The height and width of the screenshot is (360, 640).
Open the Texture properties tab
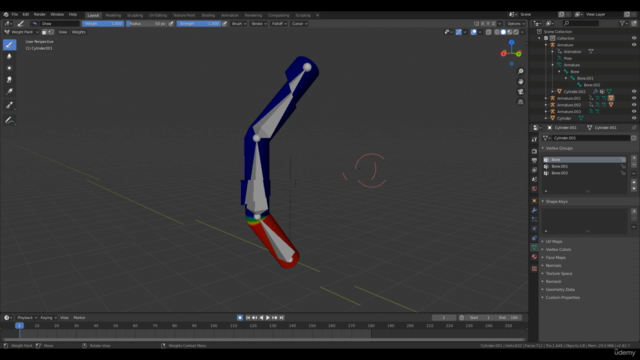point(534,269)
